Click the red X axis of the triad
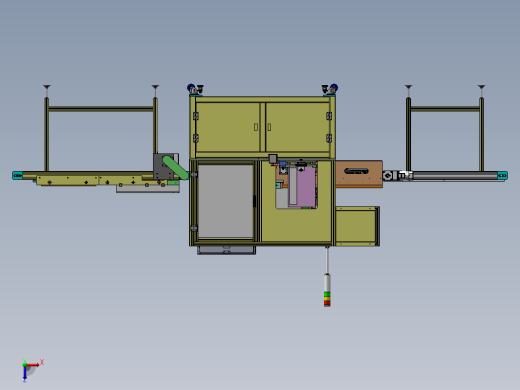The image size is (520, 390). pyautogui.click(x=33, y=365)
